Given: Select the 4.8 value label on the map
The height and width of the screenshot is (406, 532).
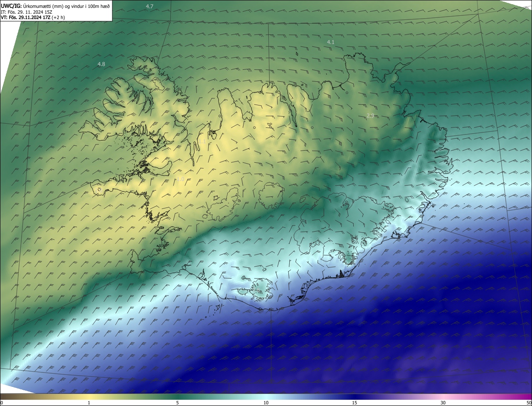Looking at the screenshot, I should (101, 64).
